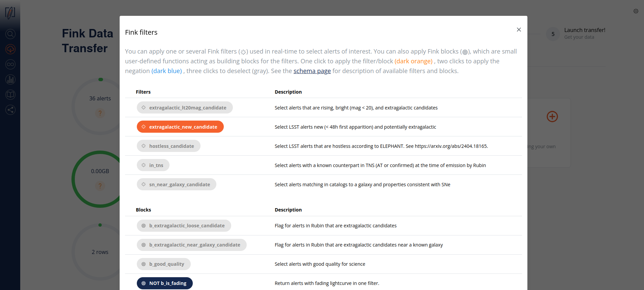644x290 pixels.
Task: Enable the sn_near_galaxy_candidate filter
Action: click(176, 185)
